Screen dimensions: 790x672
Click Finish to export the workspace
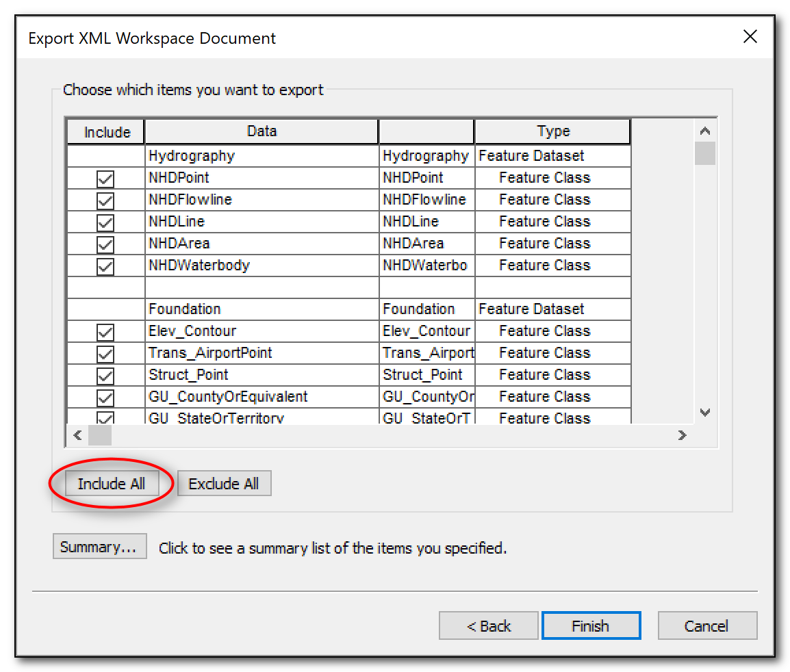point(591,625)
